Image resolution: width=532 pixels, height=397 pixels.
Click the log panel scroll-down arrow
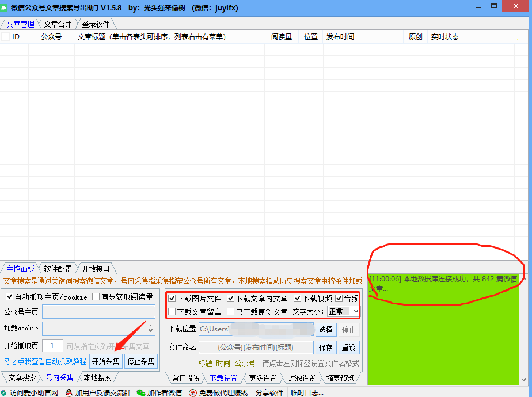tap(523, 380)
